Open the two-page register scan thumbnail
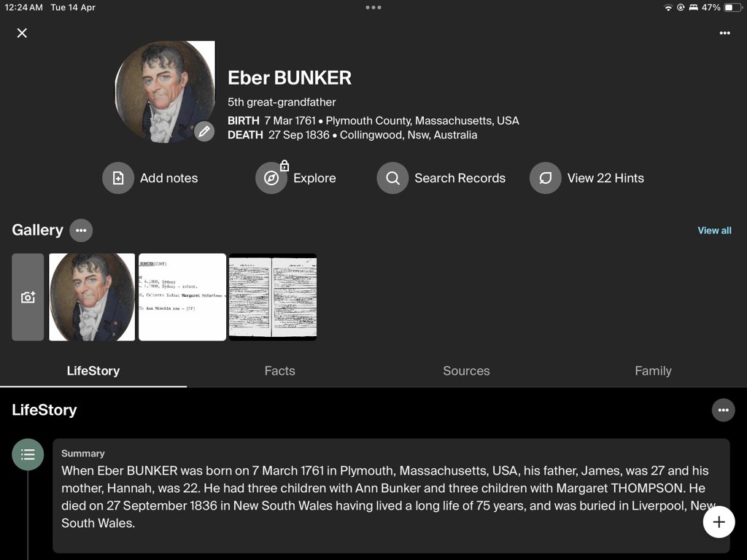 pyautogui.click(x=273, y=297)
